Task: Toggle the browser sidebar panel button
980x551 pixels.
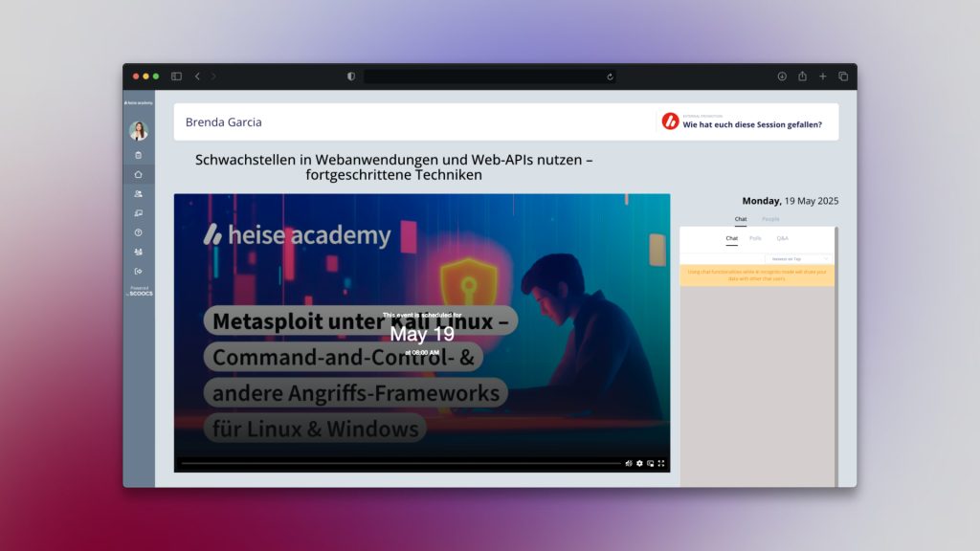Action: tap(176, 77)
